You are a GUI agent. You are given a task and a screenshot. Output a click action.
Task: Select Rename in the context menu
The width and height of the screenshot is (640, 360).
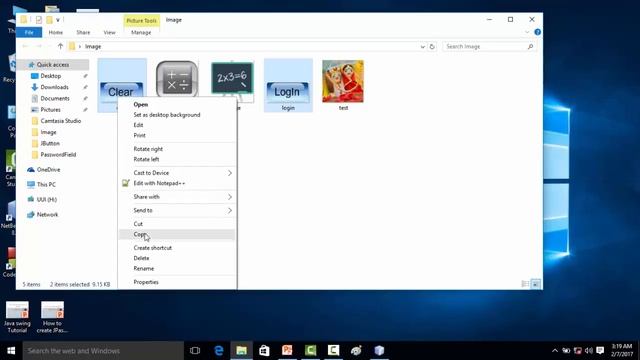click(x=177, y=269)
